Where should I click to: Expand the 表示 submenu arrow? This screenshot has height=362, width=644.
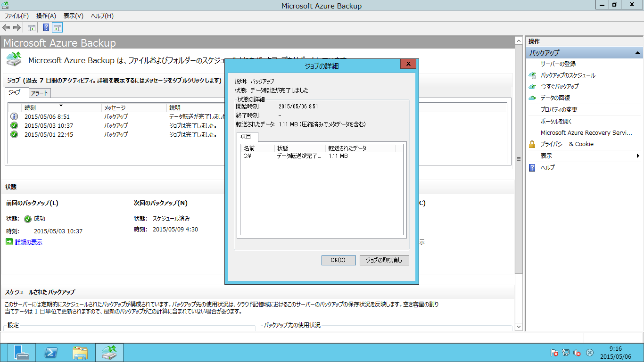click(x=638, y=156)
